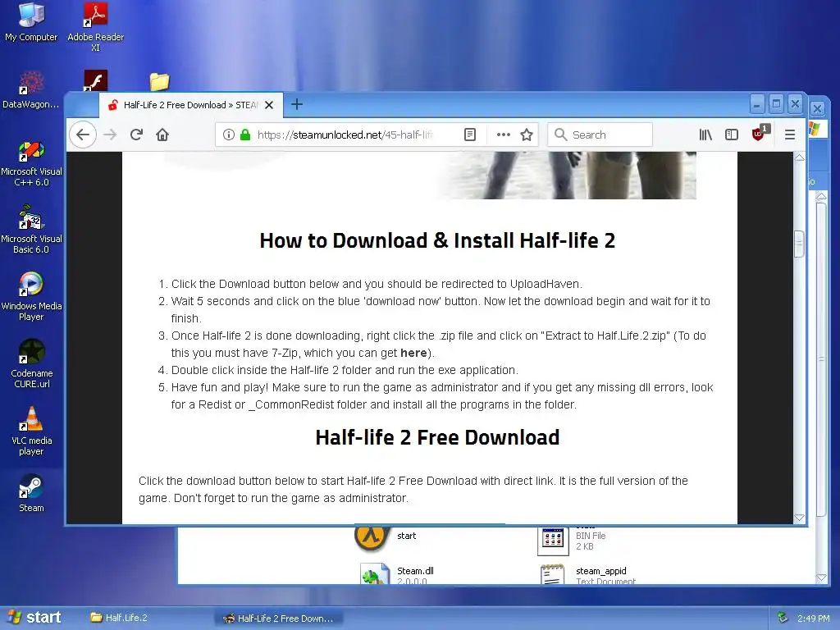The width and height of the screenshot is (840, 630).
Task: Go to the Firefox home page
Action: pyautogui.click(x=162, y=135)
